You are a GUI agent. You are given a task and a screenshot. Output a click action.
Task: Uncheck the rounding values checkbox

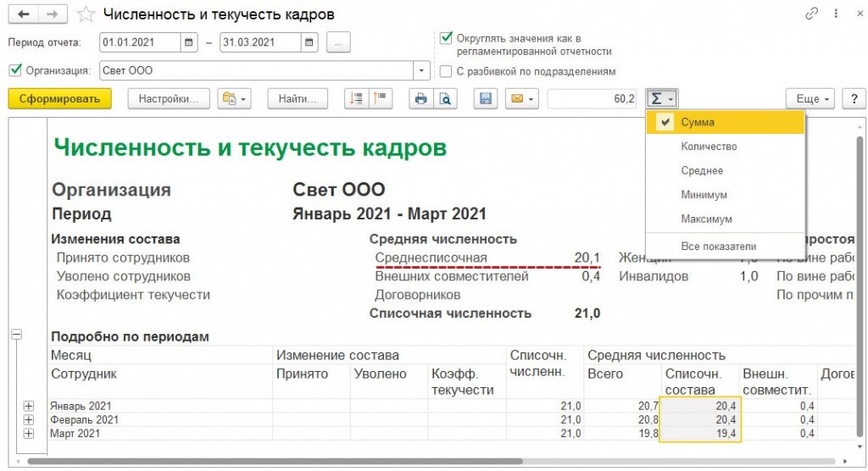point(446,38)
